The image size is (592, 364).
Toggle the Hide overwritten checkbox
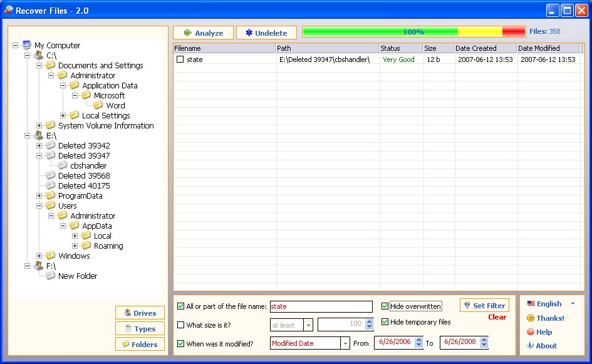(385, 306)
